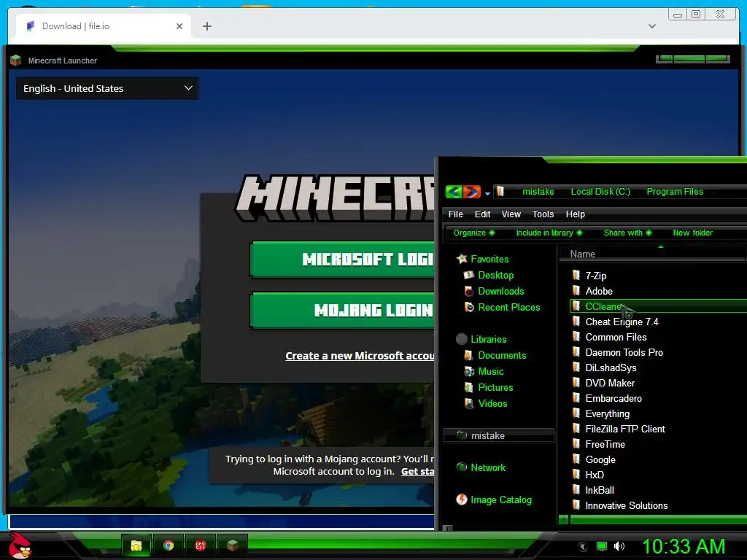Screen dimensions: 747x560
Task: Click the Explorer back arrow button
Action: (454, 192)
